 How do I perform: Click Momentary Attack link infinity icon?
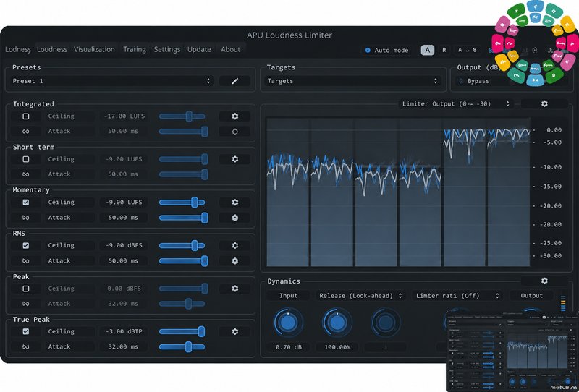(x=26, y=218)
